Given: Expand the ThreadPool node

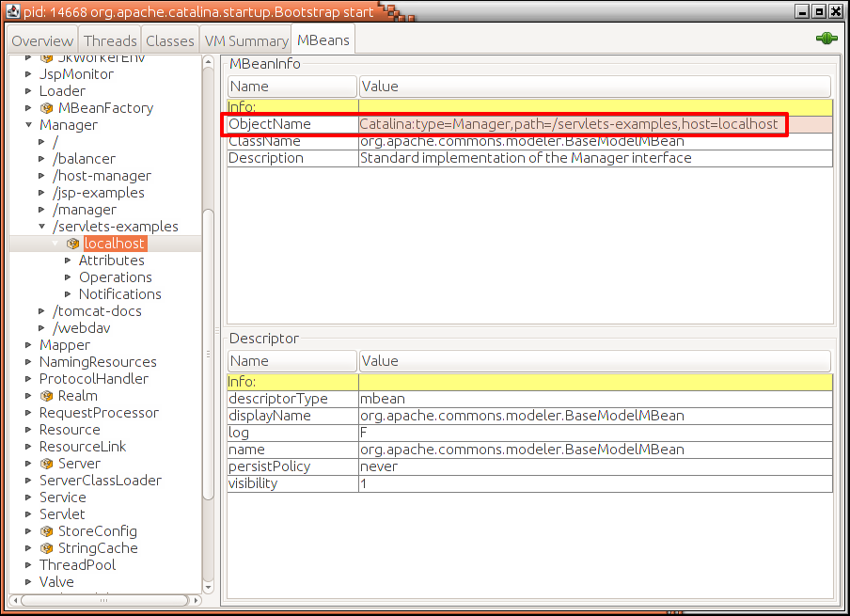Looking at the screenshot, I should click(28, 565).
